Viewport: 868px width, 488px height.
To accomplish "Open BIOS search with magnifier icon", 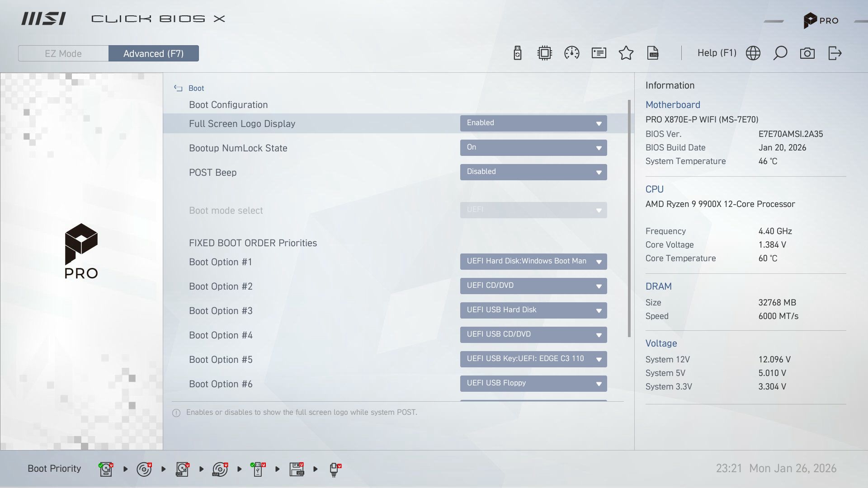I will click(x=780, y=53).
